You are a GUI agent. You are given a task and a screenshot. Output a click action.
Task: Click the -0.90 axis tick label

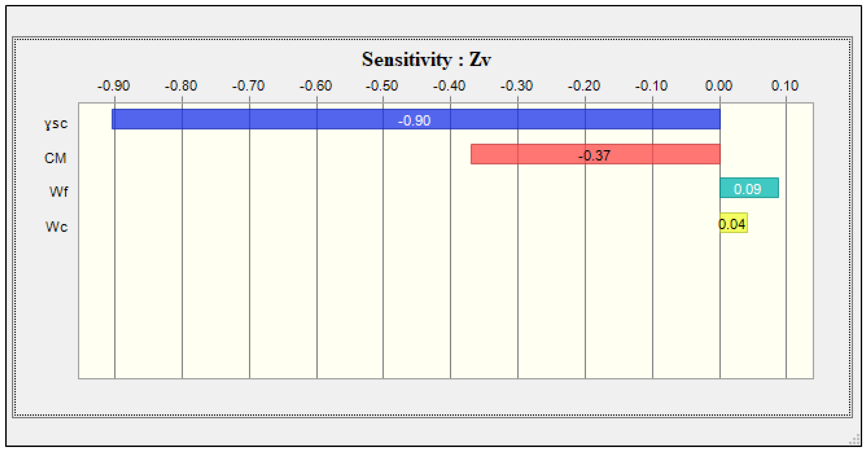coord(114,86)
